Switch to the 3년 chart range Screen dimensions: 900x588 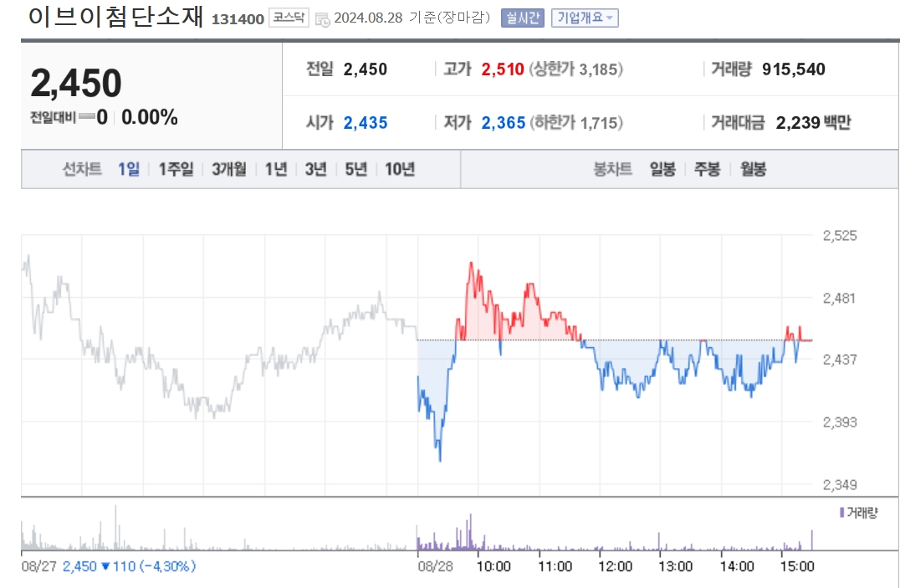[315, 169]
